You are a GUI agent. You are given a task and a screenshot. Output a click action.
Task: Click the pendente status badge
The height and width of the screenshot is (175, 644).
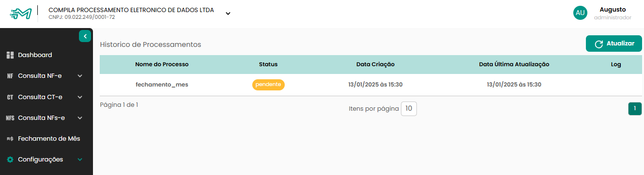[268, 85]
